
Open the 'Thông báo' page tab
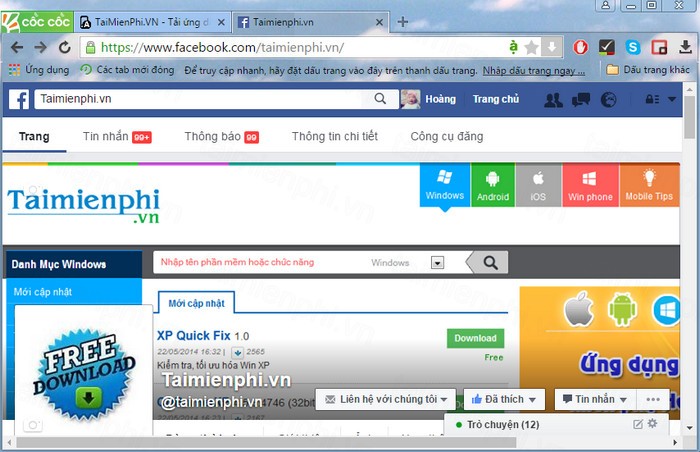(x=221, y=137)
